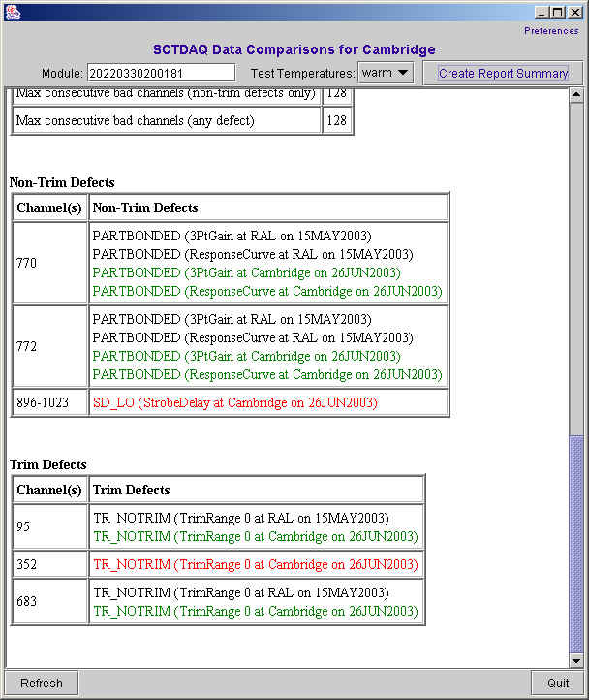The width and height of the screenshot is (589, 700).
Task: Click the red SD_LO StrobeDelay defect entry
Action: click(234, 402)
